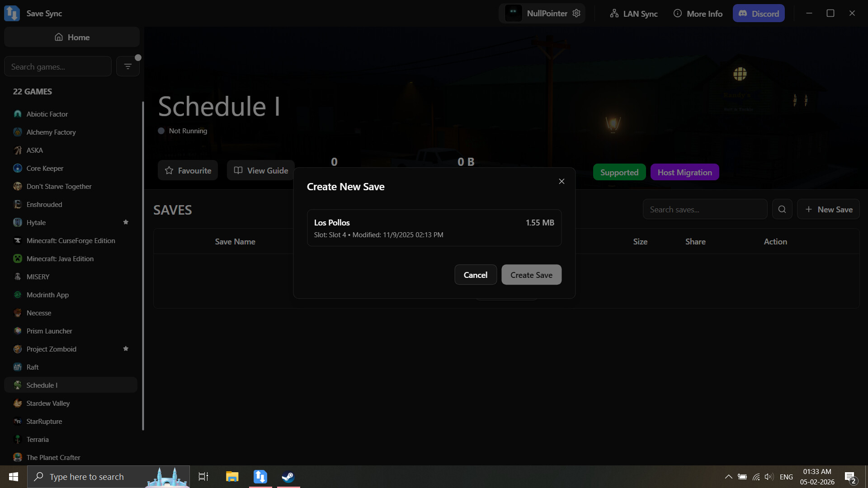Click the New Save button
868x488 pixels.
pos(828,209)
